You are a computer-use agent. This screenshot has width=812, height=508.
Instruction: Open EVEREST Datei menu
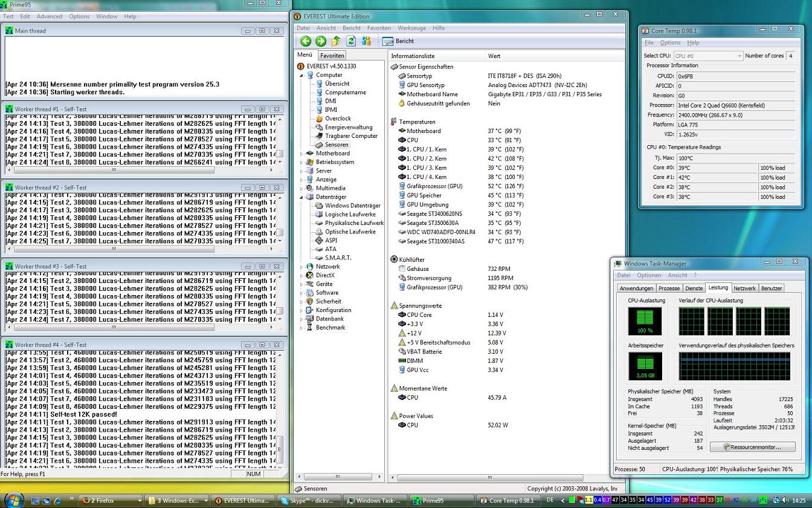(x=303, y=28)
